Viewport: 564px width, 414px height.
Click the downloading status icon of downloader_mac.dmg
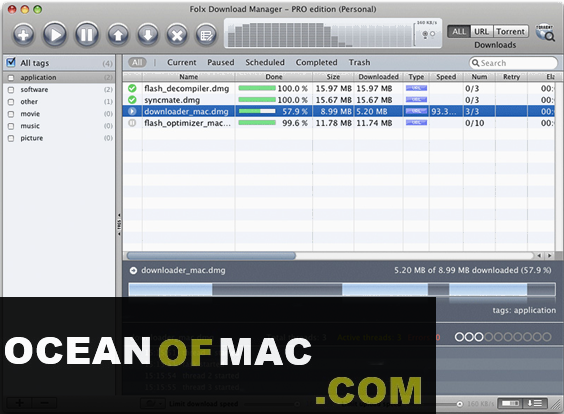tap(132, 111)
